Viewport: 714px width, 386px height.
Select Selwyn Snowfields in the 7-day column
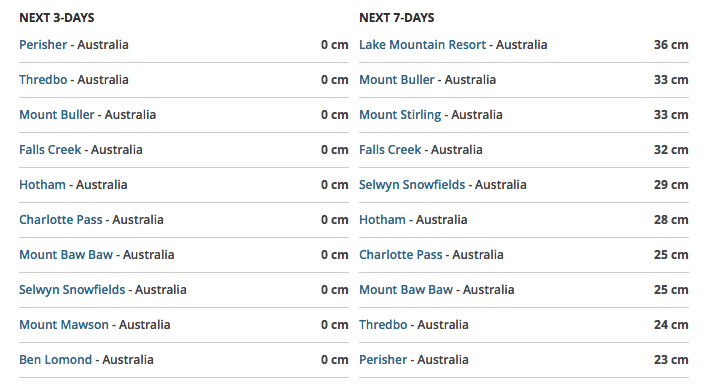412,185
